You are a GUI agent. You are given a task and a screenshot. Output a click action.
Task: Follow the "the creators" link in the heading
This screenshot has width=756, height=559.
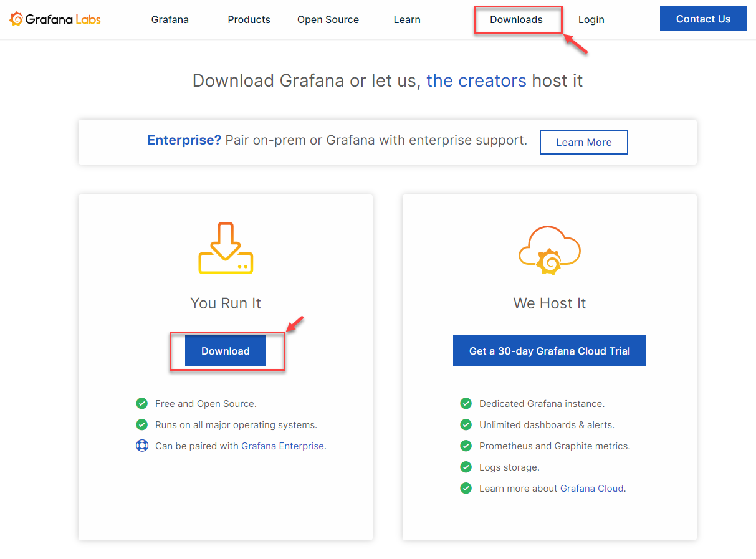tap(476, 80)
